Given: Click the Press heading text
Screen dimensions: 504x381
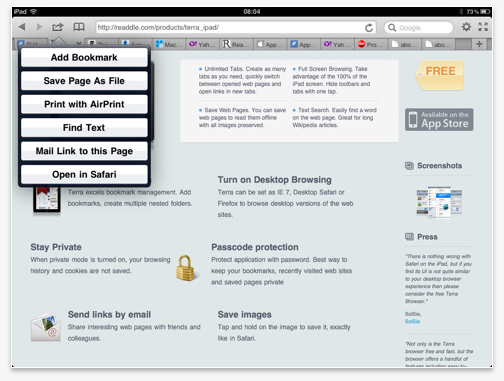Looking at the screenshot, I should coord(427,237).
